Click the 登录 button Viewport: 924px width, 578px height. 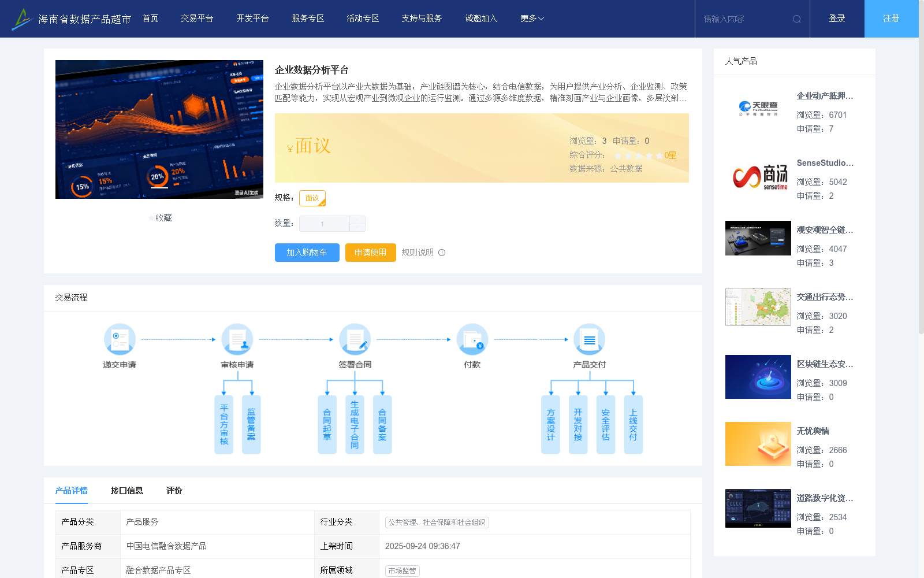837,18
